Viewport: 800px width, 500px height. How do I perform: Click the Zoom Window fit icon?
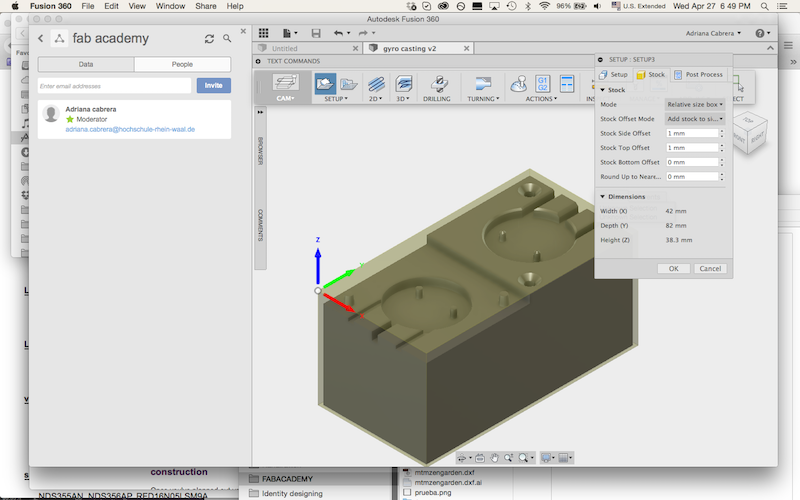[x=523, y=458]
